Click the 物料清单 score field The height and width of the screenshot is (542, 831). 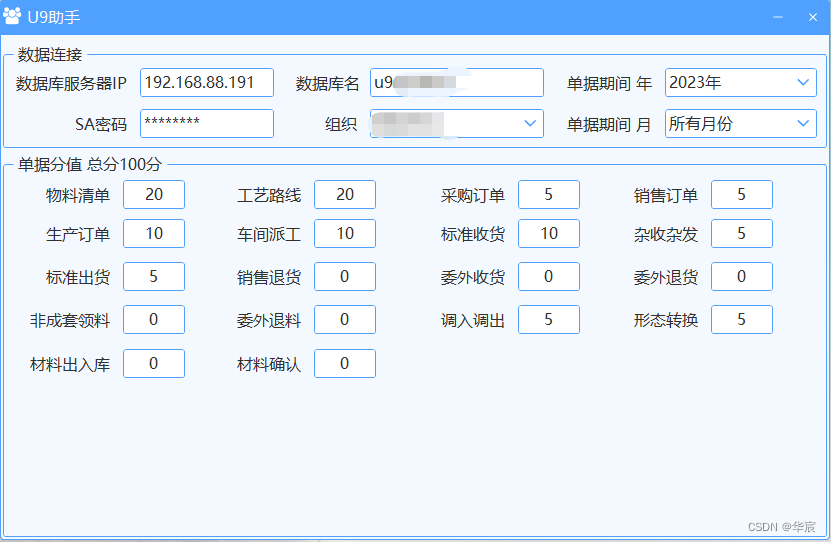tap(154, 194)
